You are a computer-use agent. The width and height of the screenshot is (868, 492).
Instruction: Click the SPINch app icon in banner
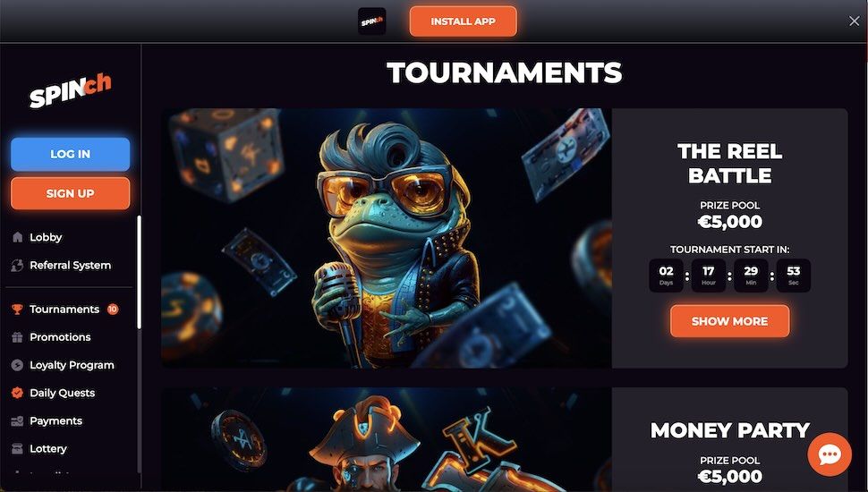[372, 21]
